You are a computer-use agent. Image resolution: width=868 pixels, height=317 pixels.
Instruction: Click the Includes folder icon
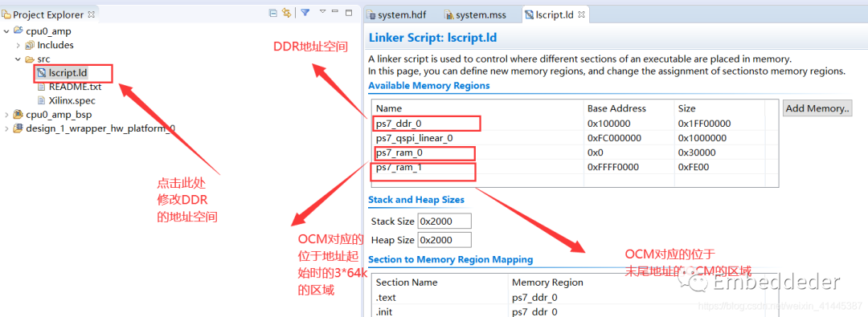pyautogui.click(x=30, y=45)
